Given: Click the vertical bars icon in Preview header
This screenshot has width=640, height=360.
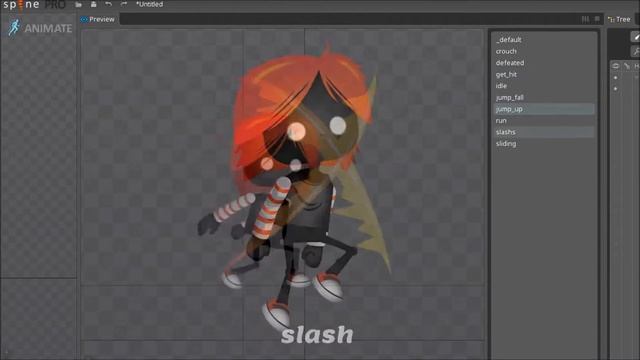Looking at the screenshot, I should pyautogui.click(x=585, y=19).
